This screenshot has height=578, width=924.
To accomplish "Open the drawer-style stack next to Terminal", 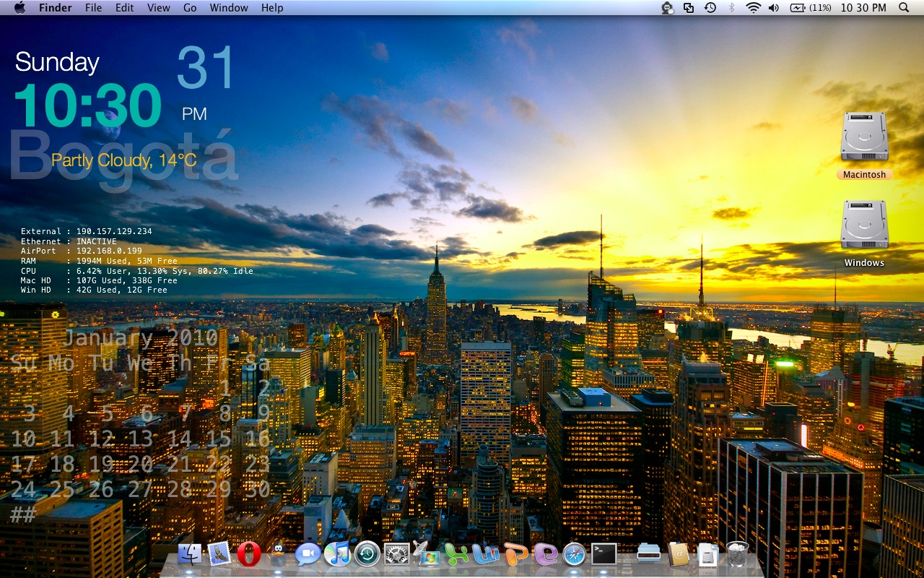I will tap(649, 554).
